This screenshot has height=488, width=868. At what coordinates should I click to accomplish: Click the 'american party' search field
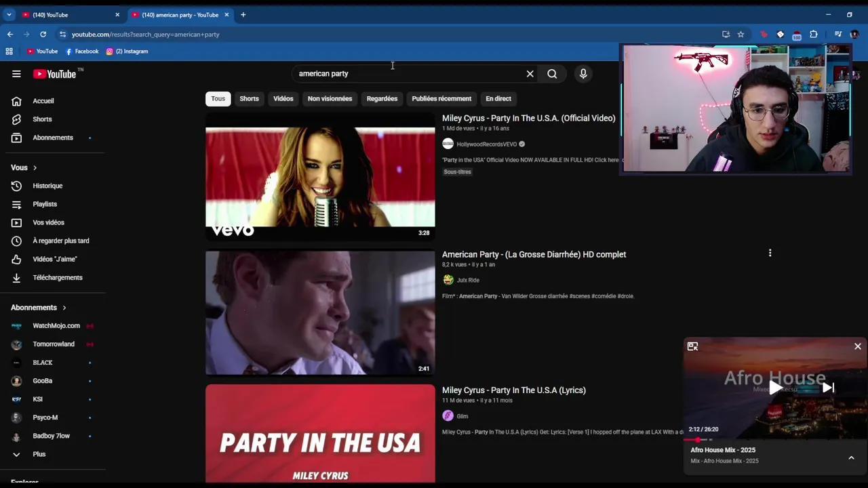point(407,74)
